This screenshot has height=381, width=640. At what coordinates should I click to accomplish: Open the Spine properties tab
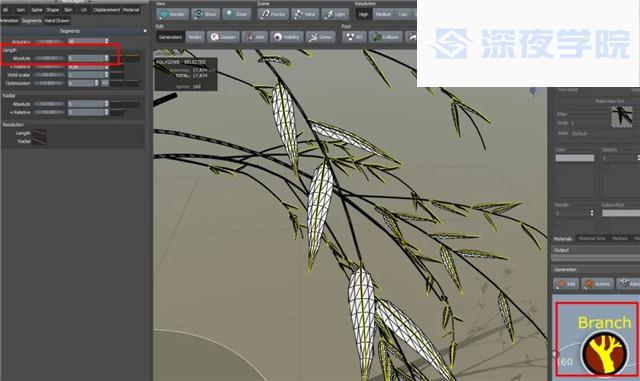[37, 10]
